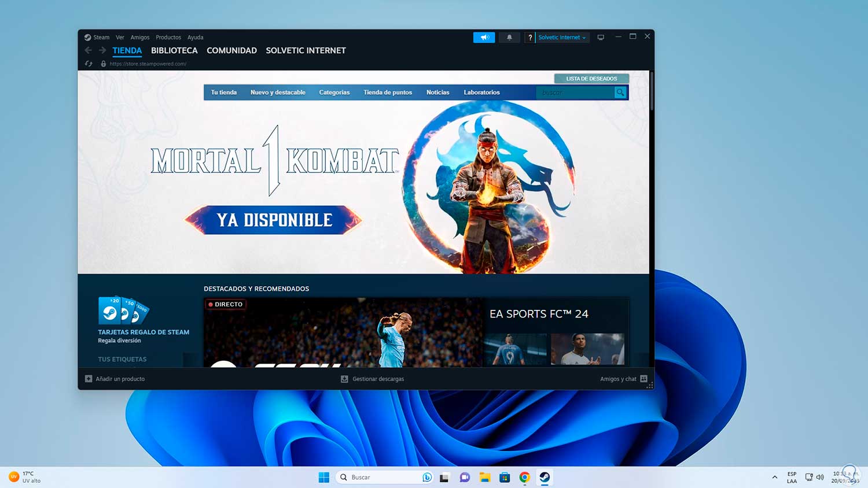The height and width of the screenshot is (488, 868).
Task: Open the Solvetic Internet account dropdown
Action: point(562,38)
